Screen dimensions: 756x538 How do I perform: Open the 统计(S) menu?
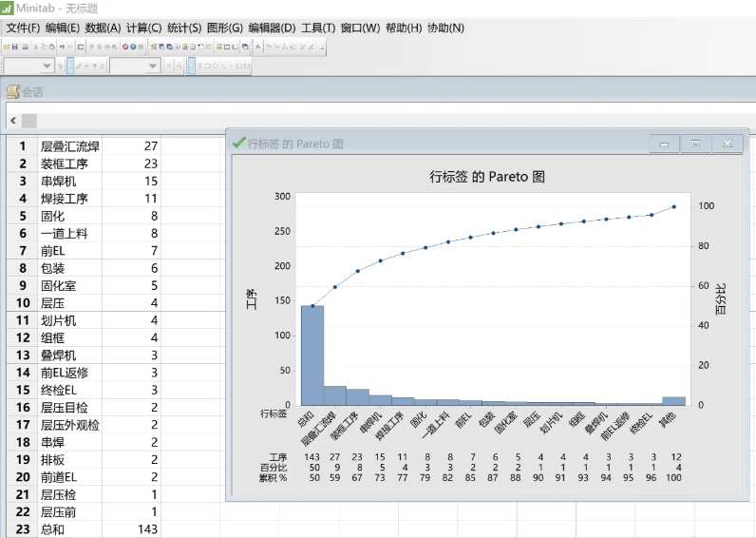[x=184, y=28]
